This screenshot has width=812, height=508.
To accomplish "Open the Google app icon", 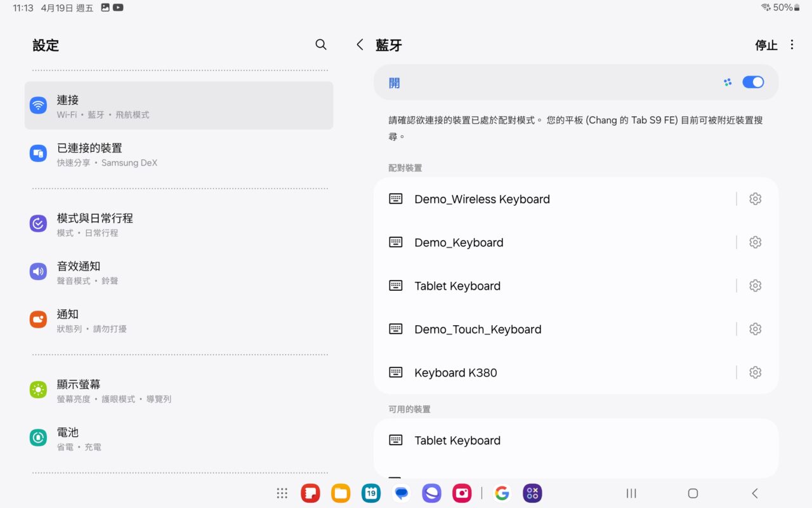I will coord(502,493).
